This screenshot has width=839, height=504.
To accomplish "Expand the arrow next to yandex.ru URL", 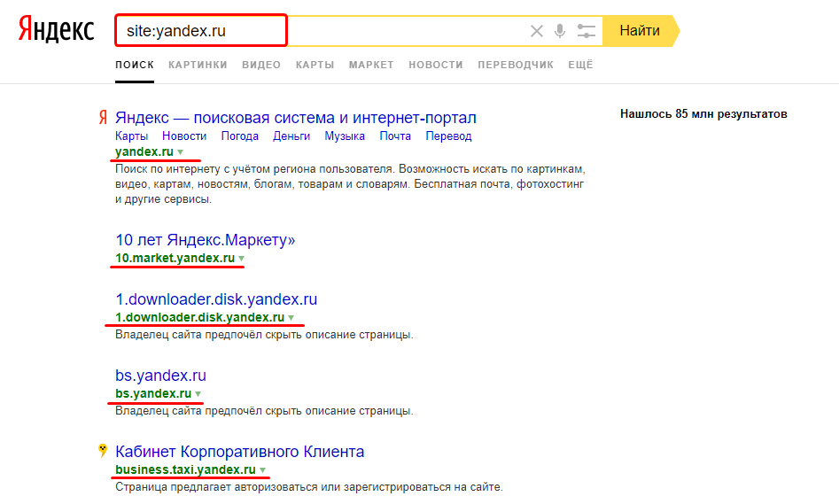I will click(x=181, y=152).
